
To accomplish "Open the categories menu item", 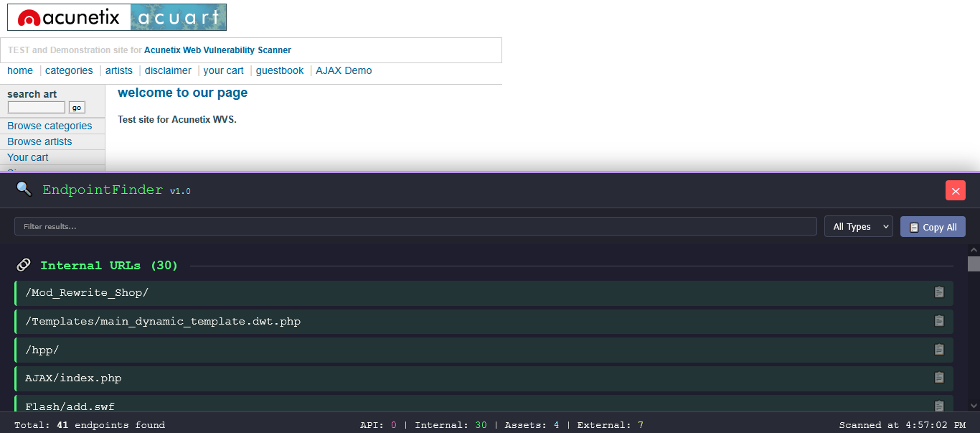I will (x=69, y=70).
